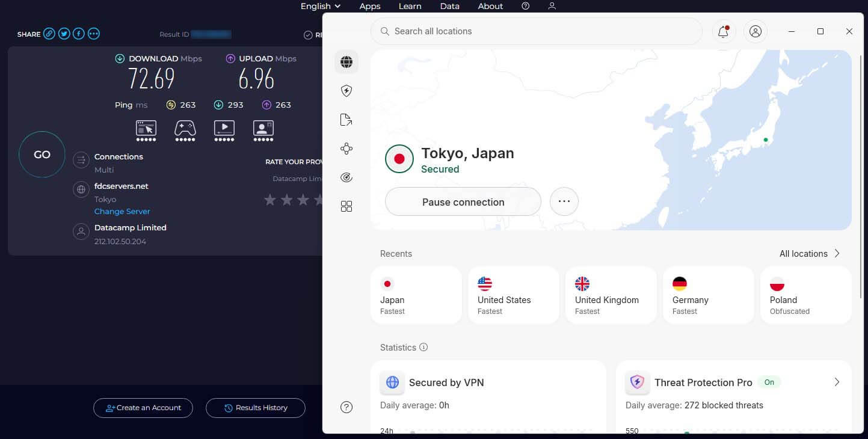Select the Germany Fastest recent card
The height and width of the screenshot is (439, 868).
709,295
